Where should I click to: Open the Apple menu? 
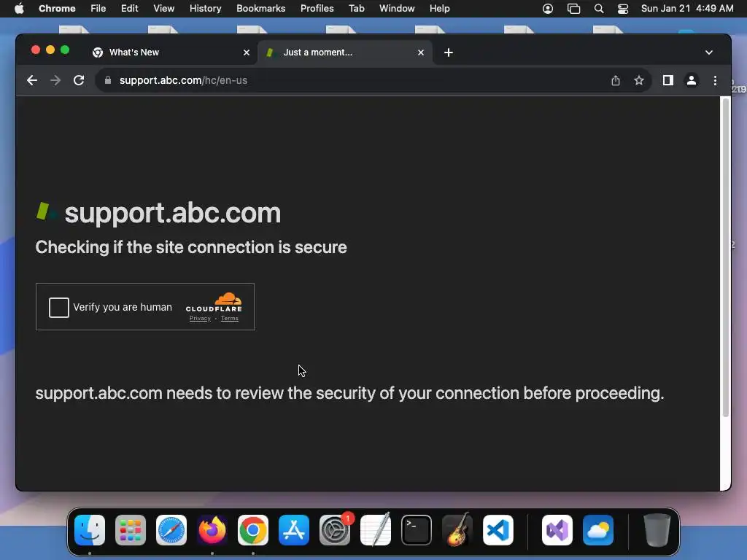pos(19,9)
